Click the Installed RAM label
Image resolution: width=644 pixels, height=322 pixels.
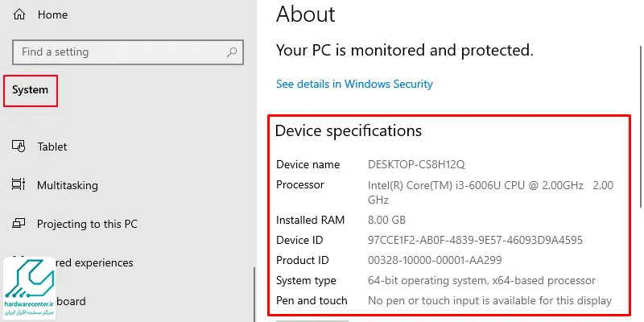311,220
